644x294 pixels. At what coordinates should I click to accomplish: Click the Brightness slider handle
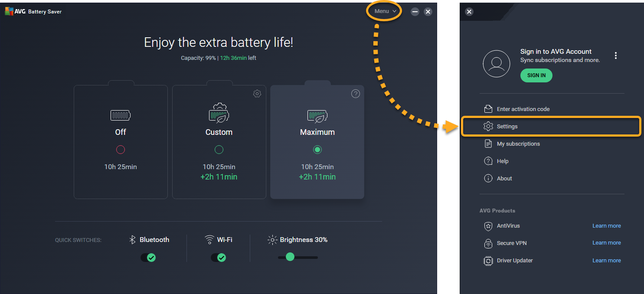tap(290, 257)
